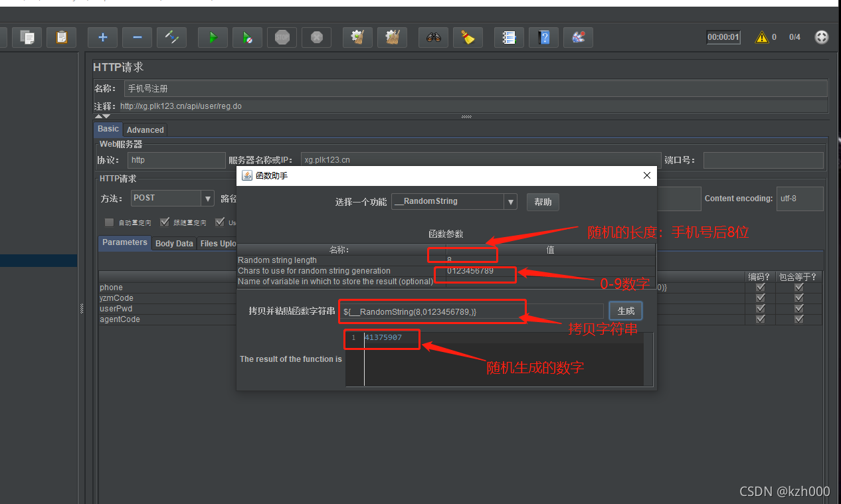Open the Function Helper dialog icon

pos(578,37)
